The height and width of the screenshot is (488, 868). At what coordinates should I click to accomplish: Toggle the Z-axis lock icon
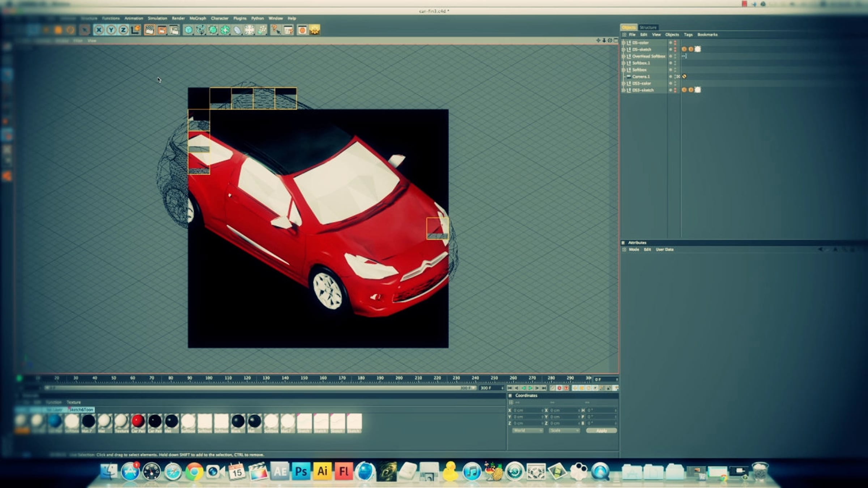pos(123,30)
